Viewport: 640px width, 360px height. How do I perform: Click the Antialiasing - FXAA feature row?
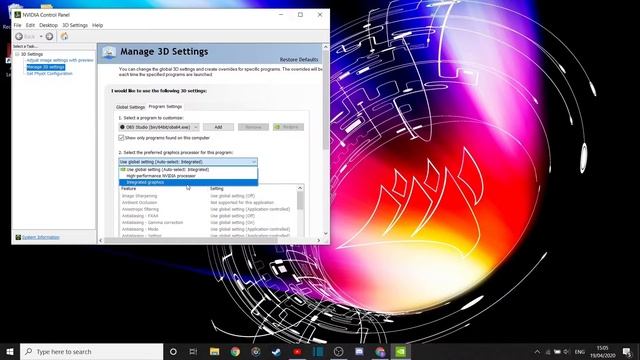pos(208,216)
